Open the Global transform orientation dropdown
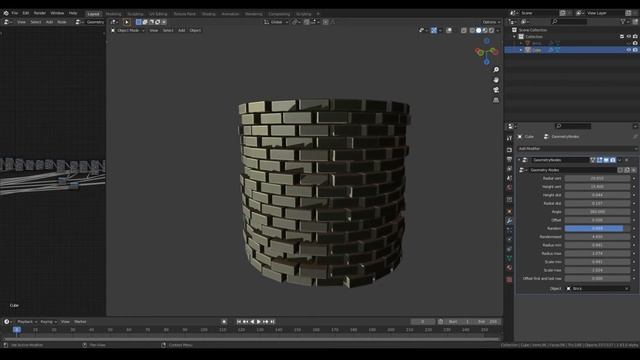 276,22
